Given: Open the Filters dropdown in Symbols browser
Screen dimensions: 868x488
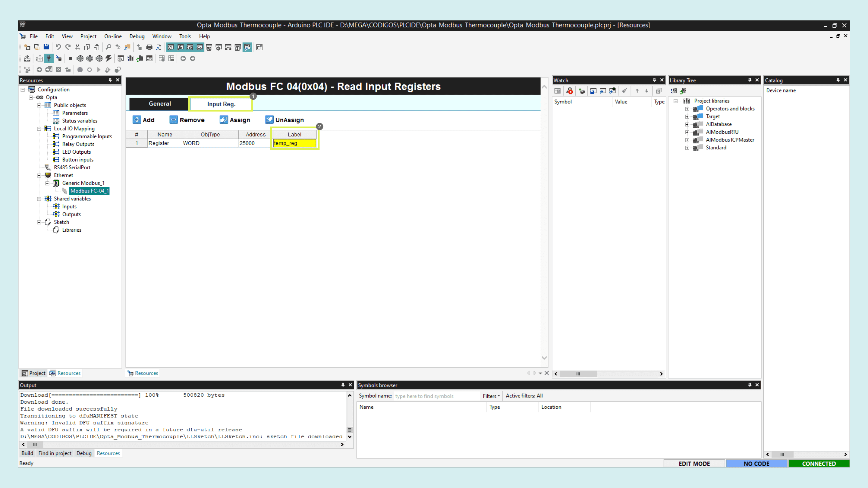Looking at the screenshot, I should [x=491, y=396].
